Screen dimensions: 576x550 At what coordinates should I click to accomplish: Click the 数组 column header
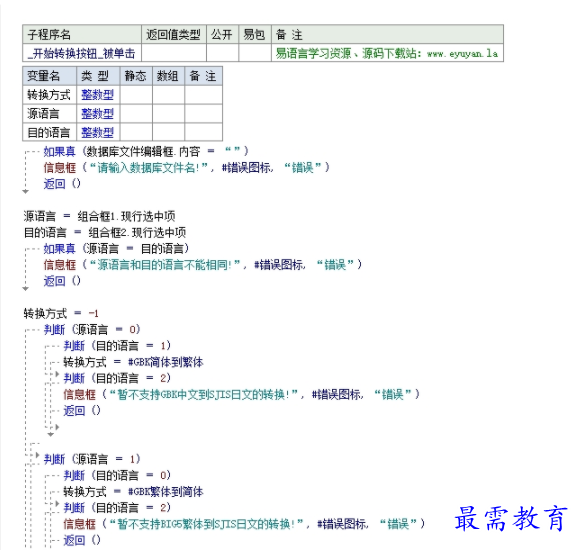(168, 76)
